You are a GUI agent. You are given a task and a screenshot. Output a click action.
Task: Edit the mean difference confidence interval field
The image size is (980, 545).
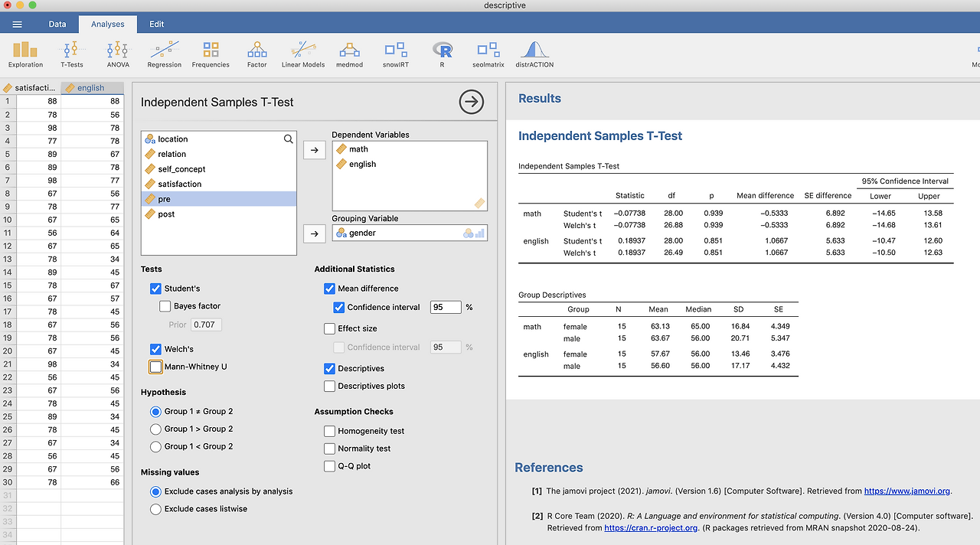[x=446, y=307]
